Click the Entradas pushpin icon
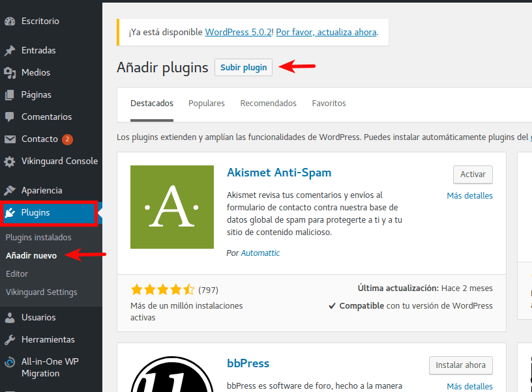The width and height of the screenshot is (532, 392). click(10, 51)
